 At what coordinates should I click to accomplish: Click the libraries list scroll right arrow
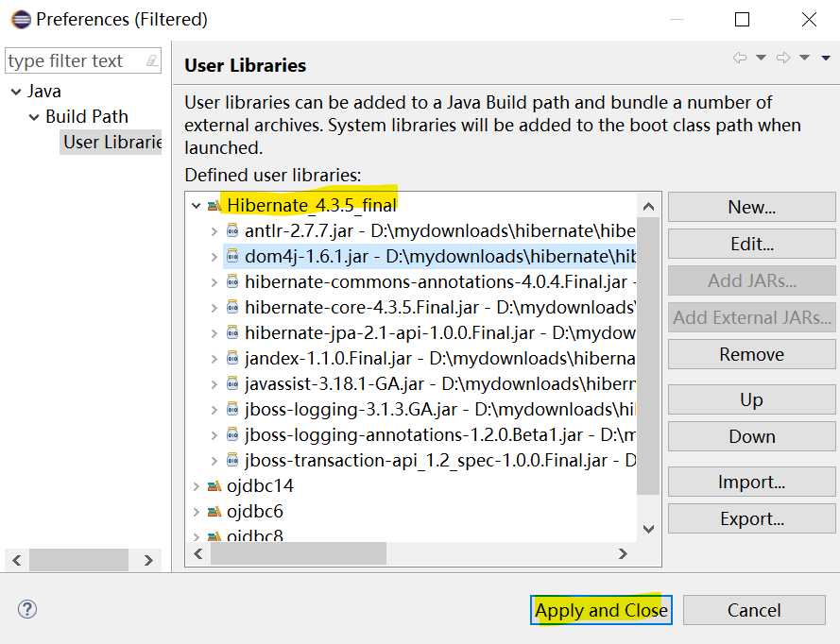pyautogui.click(x=623, y=553)
